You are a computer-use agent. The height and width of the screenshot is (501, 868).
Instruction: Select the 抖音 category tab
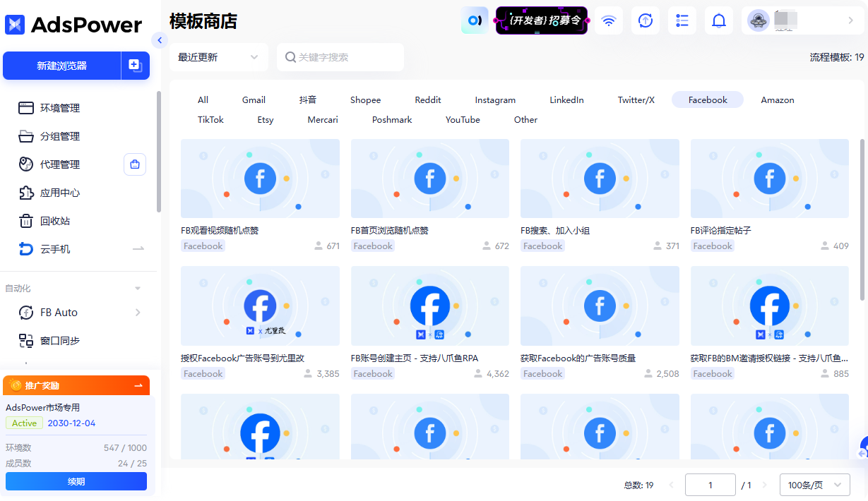click(x=308, y=99)
